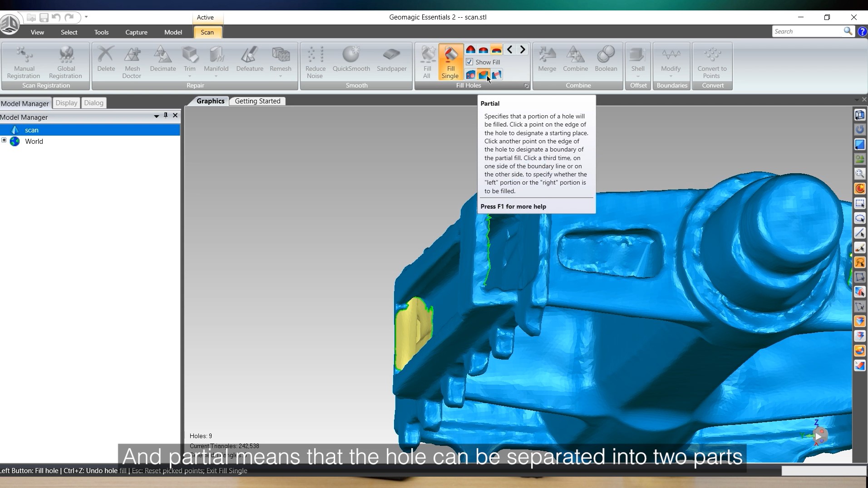Select the Convert to Points tool
This screenshot has height=488, width=868.
point(712,59)
